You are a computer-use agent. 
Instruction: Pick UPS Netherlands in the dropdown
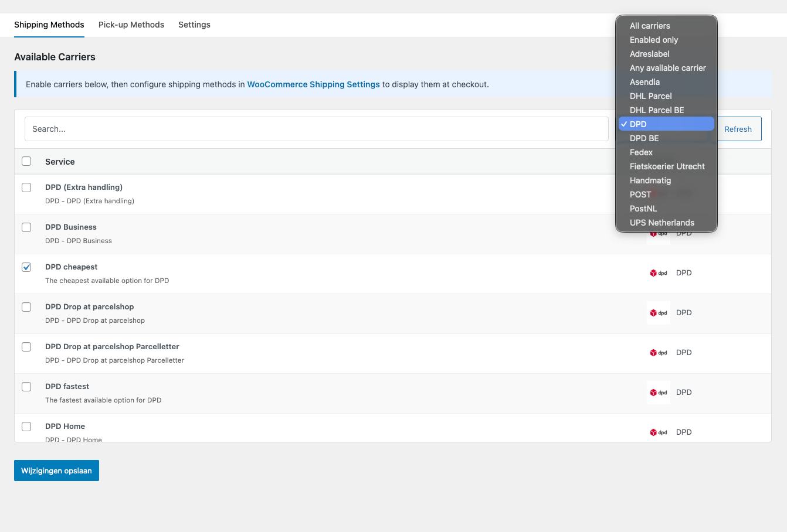(666, 223)
